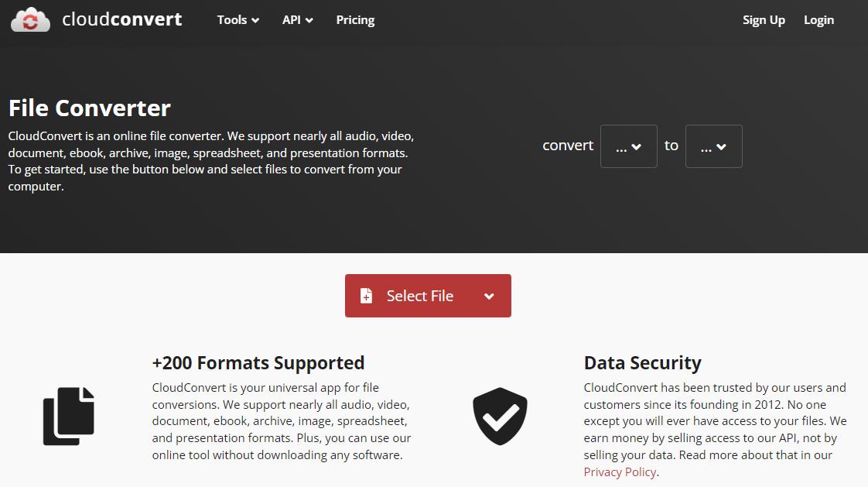Click the Sign Up link

pyautogui.click(x=764, y=20)
